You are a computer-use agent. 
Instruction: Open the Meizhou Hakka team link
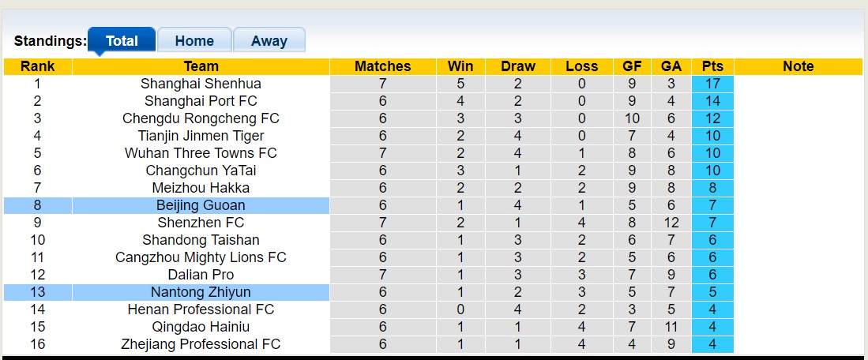tap(201, 188)
